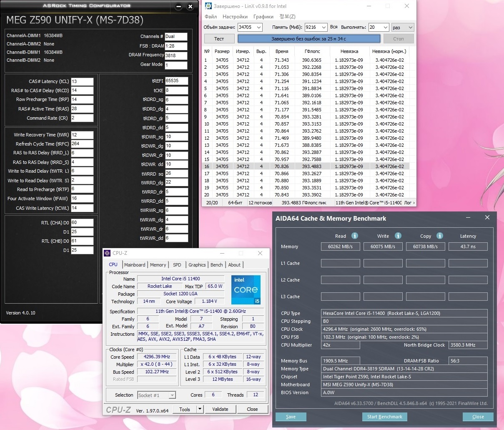Viewport: 504px width, 430px height.
Task: Switch to the CPU tab in CPU-Z
Action: pos(113,264)
